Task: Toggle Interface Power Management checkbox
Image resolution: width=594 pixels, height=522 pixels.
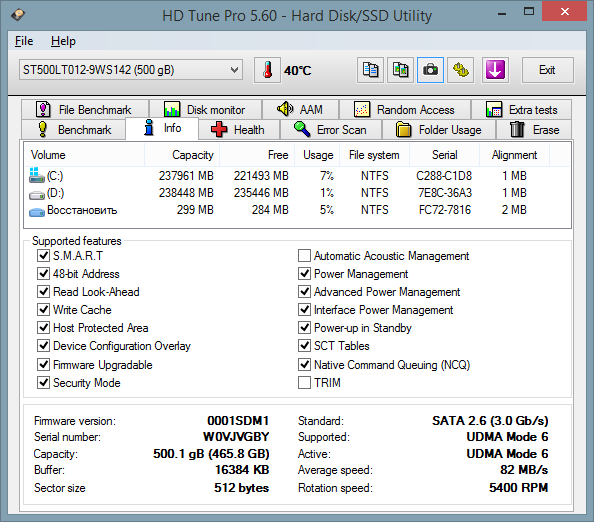Action: point(304,309)
